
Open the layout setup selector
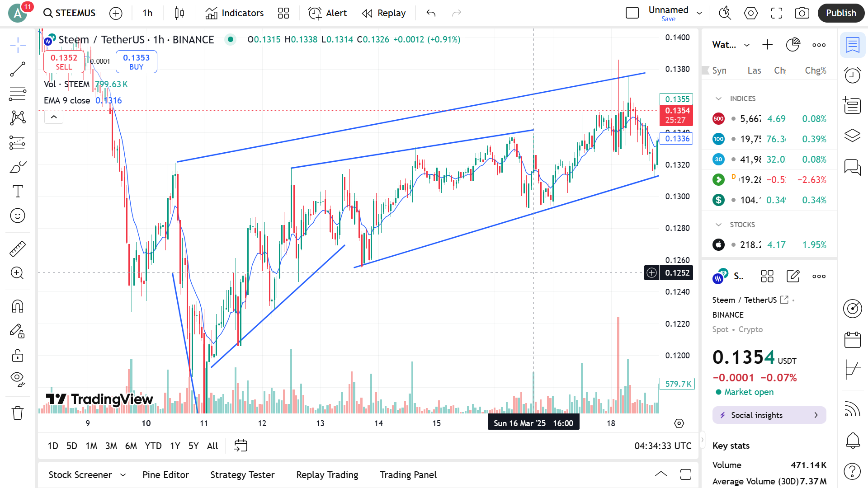point(632,13)
